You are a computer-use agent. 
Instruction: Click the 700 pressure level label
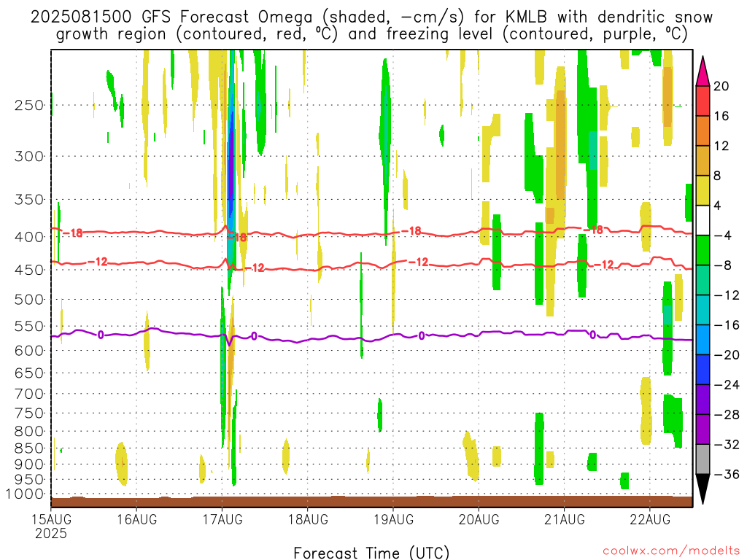point(29,394)
